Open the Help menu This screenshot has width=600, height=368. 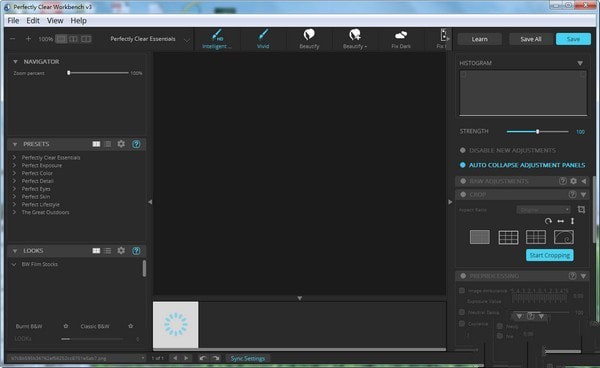pyautogui.click(x=78, y=21)
